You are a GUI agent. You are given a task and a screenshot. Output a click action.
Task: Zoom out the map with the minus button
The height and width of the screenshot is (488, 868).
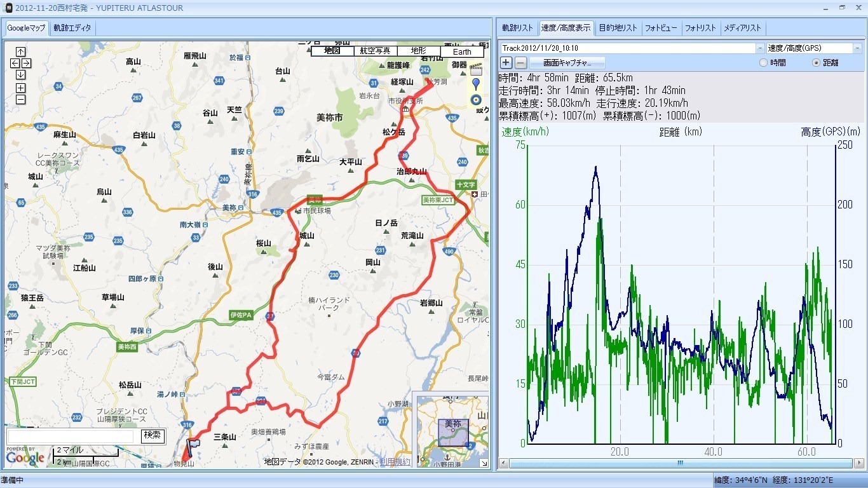pos(20,99)
